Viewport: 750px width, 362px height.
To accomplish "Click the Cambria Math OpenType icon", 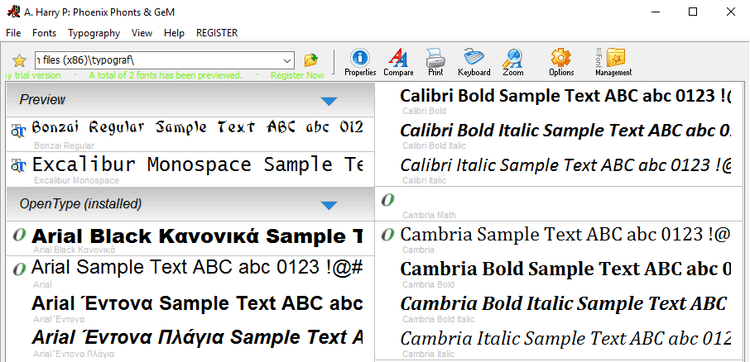I will pyautogui.click(x=387, y=200).
